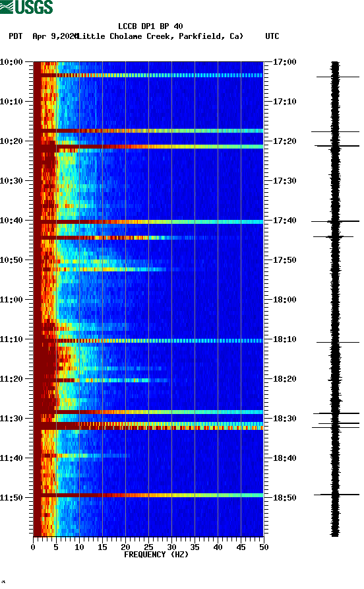Click the 25 Hz frequency tick label
364x589 pixels.
click(148, 547)
